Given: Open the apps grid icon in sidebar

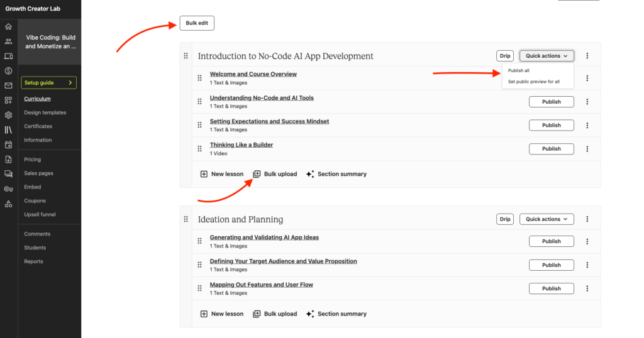Looking at the screenshot, I should (8, 100).
